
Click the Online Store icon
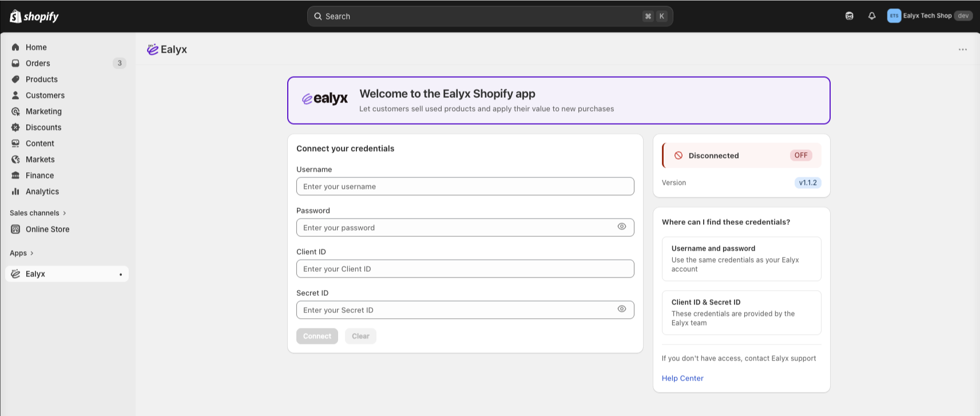tap(15, 229)
